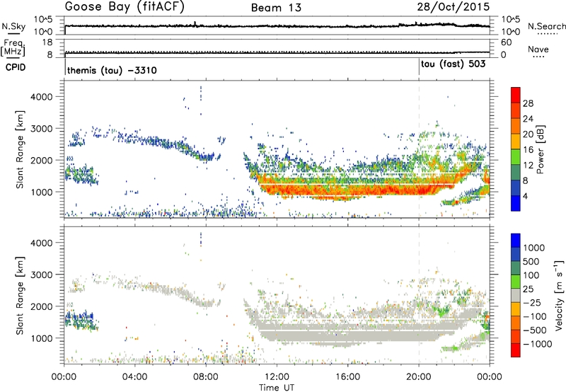Click the 'N.Search' legend label
Screen dimensions: 566x392
[547, 26]
